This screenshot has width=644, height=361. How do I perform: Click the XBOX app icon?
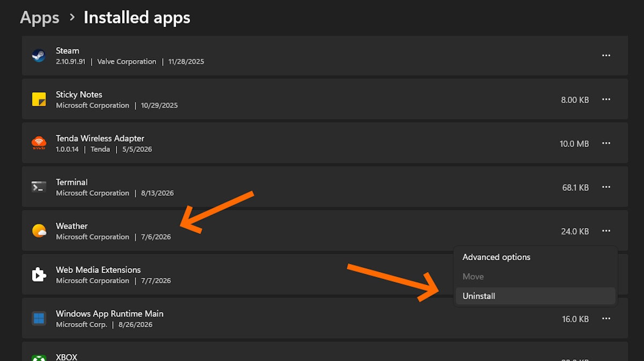pyautogui.click(x=39, y=358)
